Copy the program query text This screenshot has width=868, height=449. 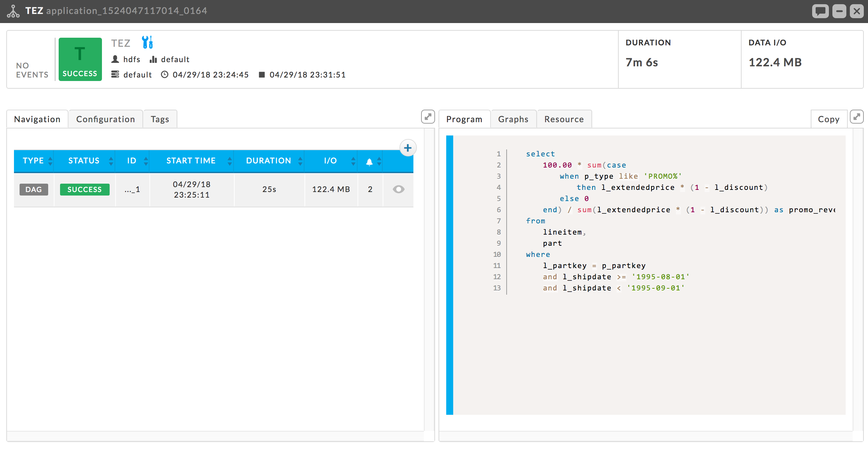[x=829, y=119]
